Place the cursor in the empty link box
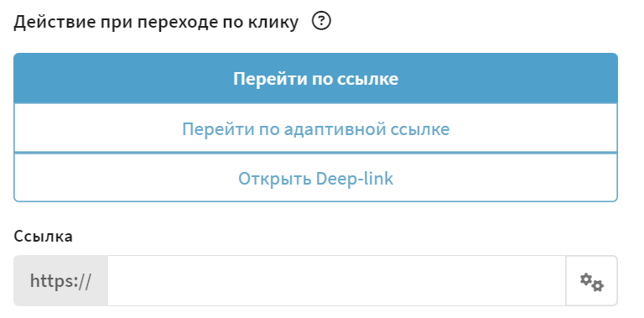The image size is (644, 318). 337,281
